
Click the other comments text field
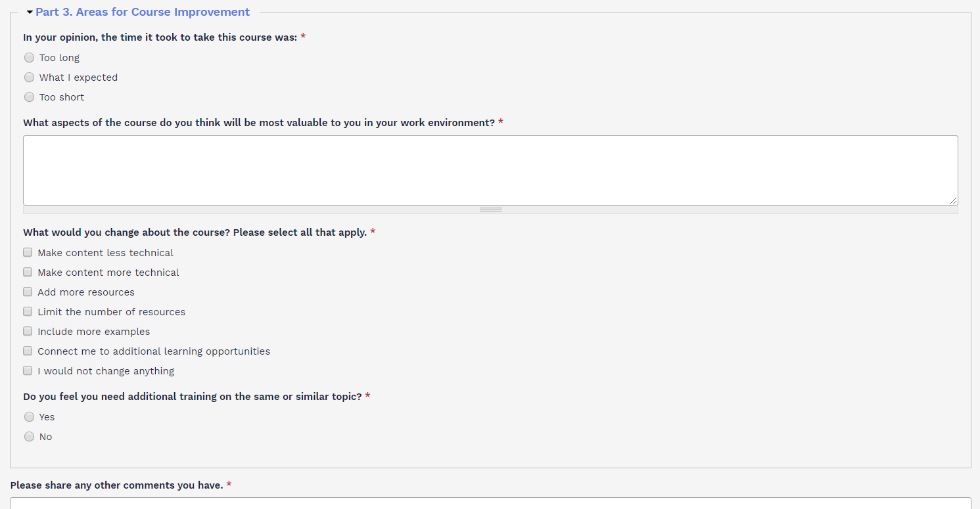coord(490,503)
